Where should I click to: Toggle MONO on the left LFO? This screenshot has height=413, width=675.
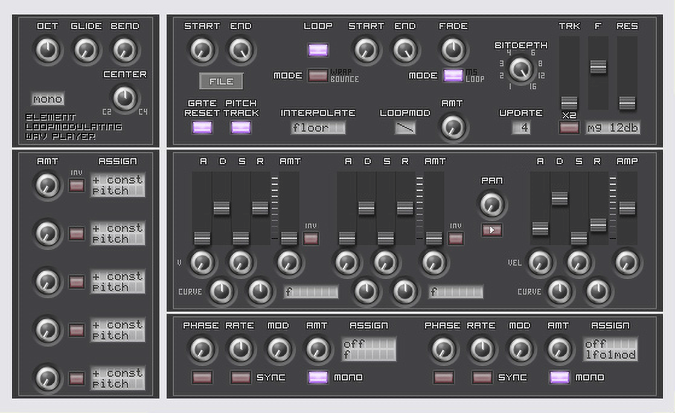(318, 378)
